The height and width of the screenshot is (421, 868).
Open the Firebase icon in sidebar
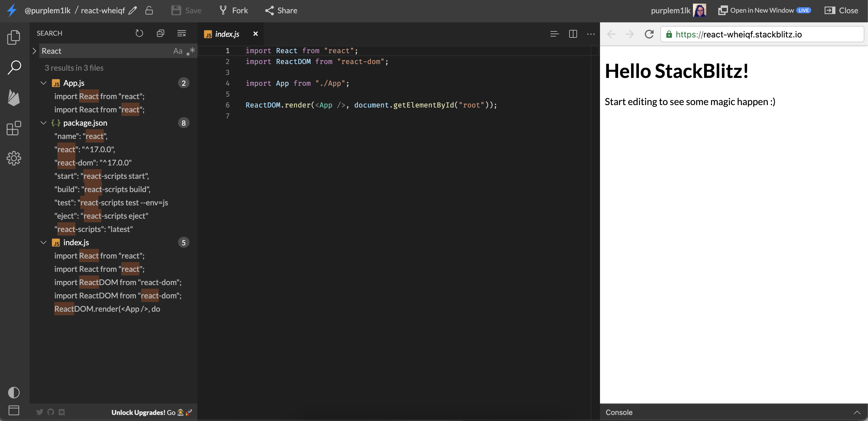coord(14,98)
